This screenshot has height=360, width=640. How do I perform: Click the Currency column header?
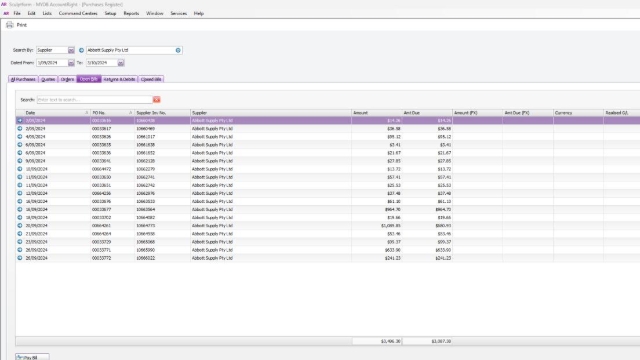[x=578, y=113]
